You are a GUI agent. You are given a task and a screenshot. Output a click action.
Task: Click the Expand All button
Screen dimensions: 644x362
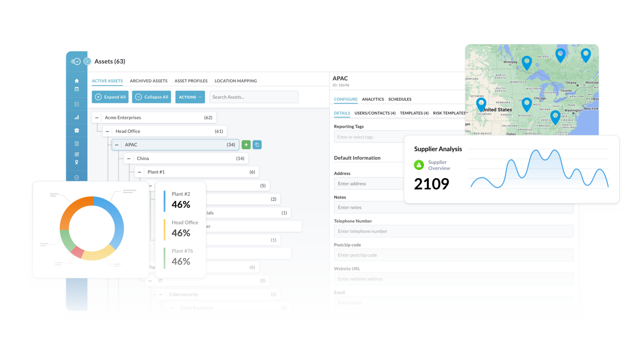click(110, 97)
